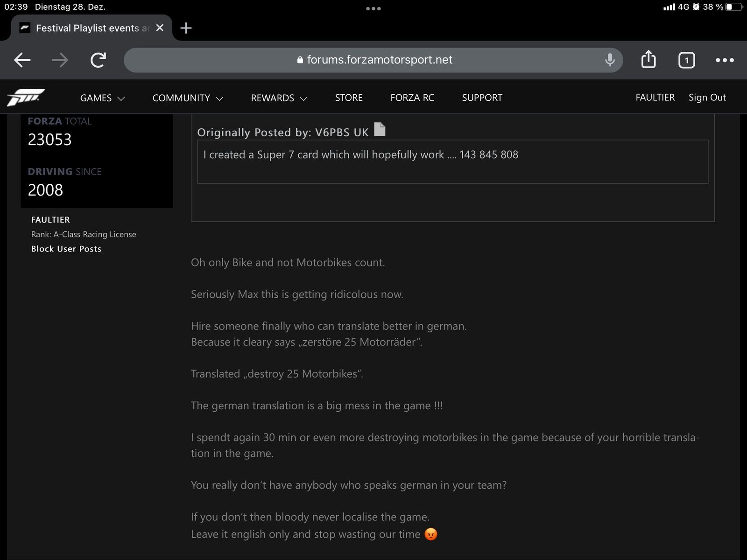The image size is (747, 560).
Task: Click the angry face emoji
Action: click(x=431, y=534)
